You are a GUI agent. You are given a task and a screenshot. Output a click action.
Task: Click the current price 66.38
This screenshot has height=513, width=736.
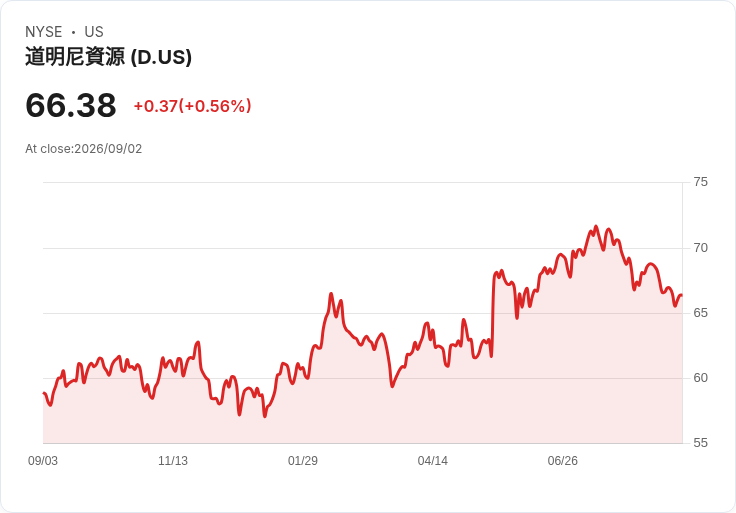(71, 105)
